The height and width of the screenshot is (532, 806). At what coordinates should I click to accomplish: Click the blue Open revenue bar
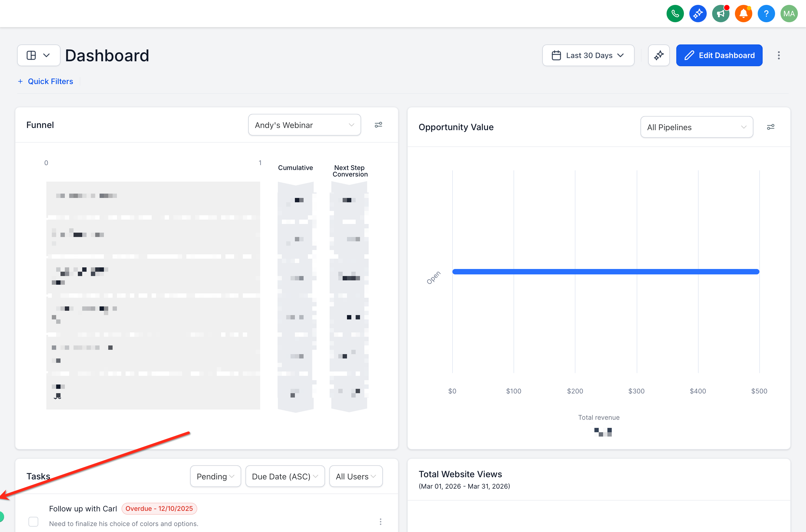tap(606, 271)
